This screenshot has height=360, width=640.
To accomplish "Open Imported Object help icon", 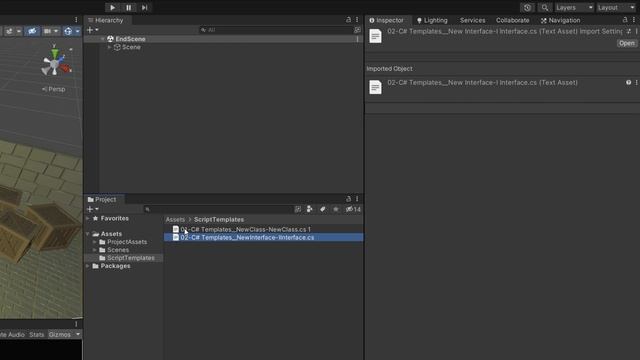I will 629,82.
